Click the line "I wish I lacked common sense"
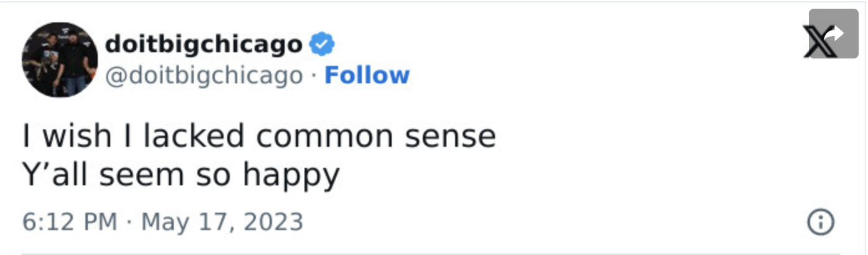The height and width of the screenshot is (255, 868). pos(259,136)
